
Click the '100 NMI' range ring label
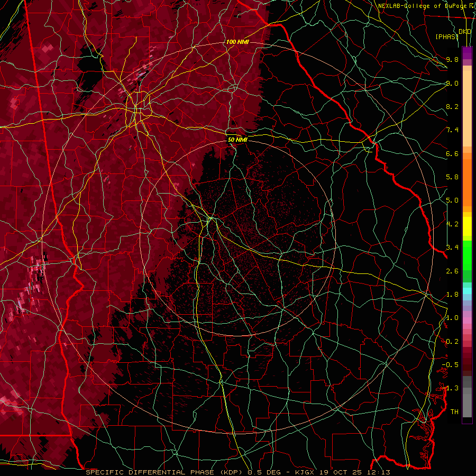[x=237, y=42]
